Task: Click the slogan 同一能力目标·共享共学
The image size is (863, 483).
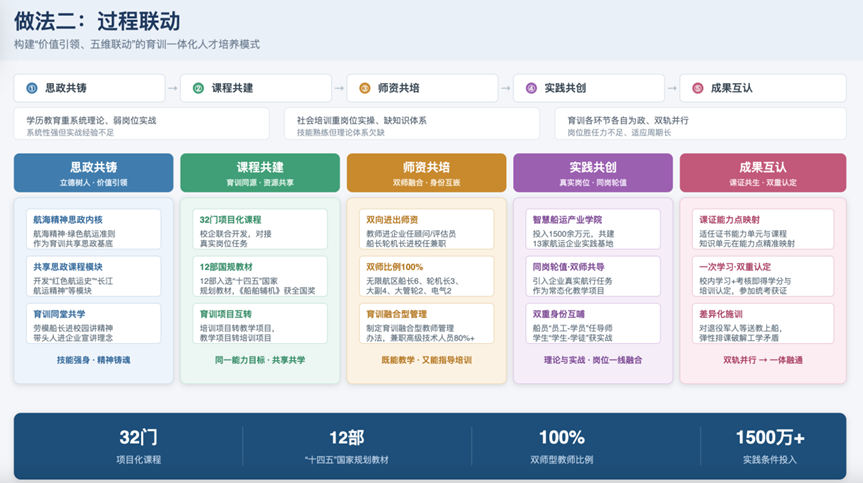Action: point(260,360)
